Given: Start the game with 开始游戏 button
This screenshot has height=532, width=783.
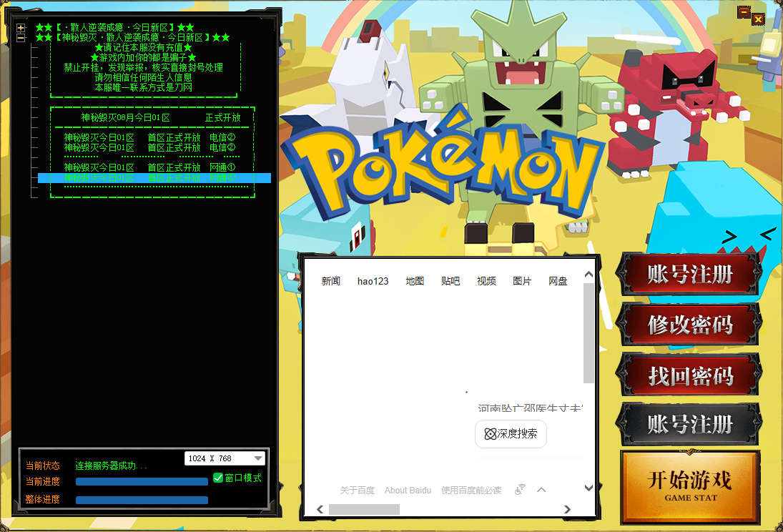Looking at the screenshot, I should pos(690,486).
